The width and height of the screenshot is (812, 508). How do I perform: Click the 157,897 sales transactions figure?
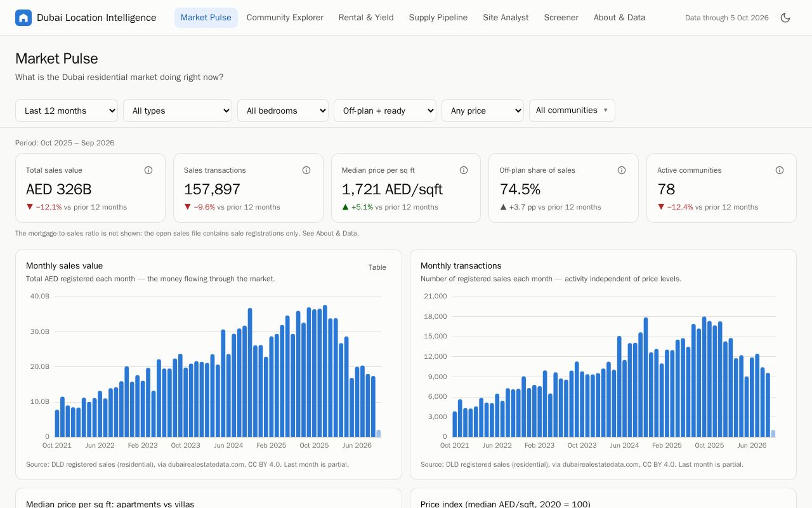[212, 189]
